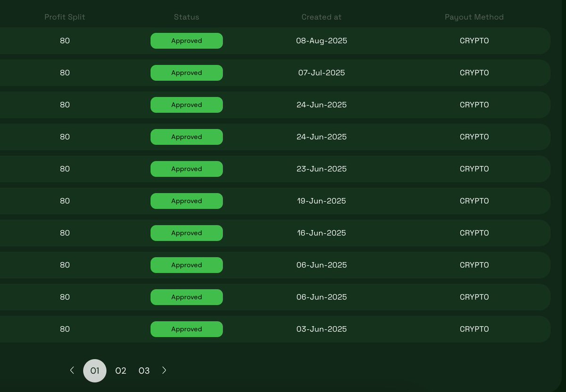Click profit split 80 in 16-Jun-2025 row
This screenshot has width=566, height=392.
65,233
